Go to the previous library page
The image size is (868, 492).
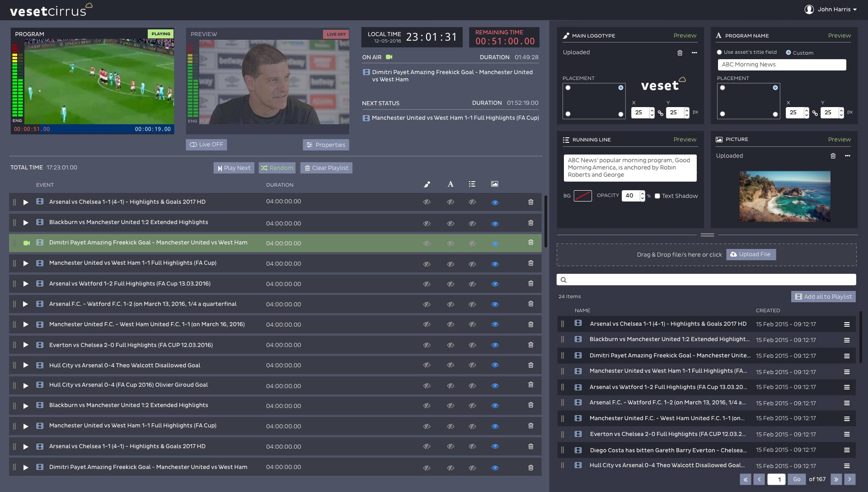pyautogui.click(x=760, y=479)
